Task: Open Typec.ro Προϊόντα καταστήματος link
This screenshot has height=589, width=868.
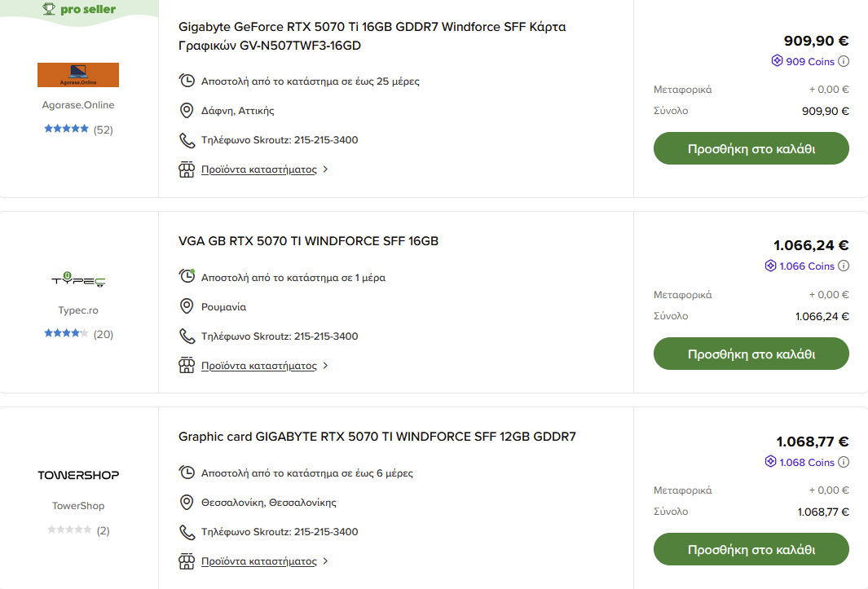Action: coord(259,365)
